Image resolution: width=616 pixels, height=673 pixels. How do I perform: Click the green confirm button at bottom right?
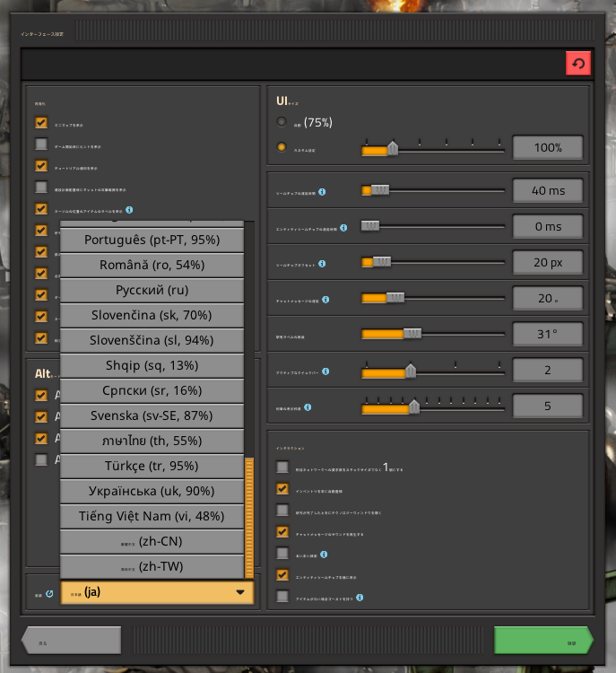click(543, 640)
